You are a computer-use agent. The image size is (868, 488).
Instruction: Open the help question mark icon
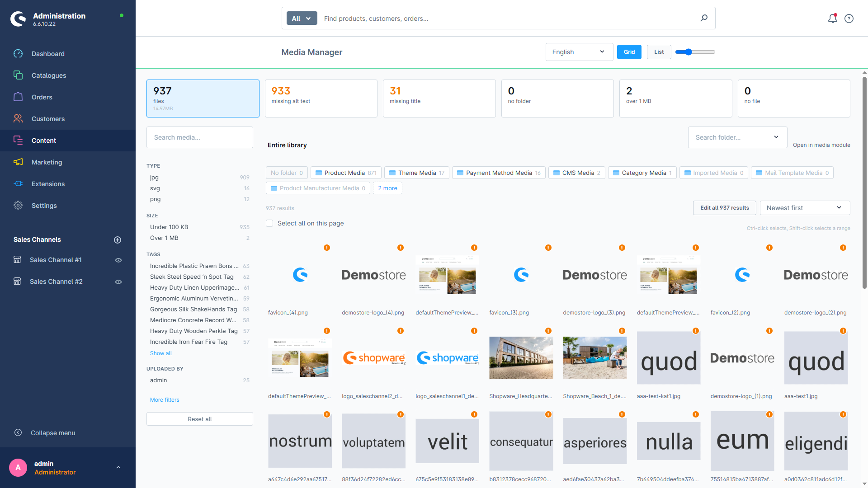(849, 19)
